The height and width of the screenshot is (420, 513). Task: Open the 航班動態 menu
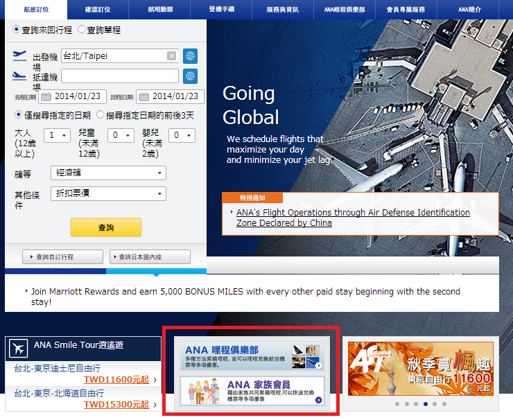pyautogui.click(x=160, y=10)
